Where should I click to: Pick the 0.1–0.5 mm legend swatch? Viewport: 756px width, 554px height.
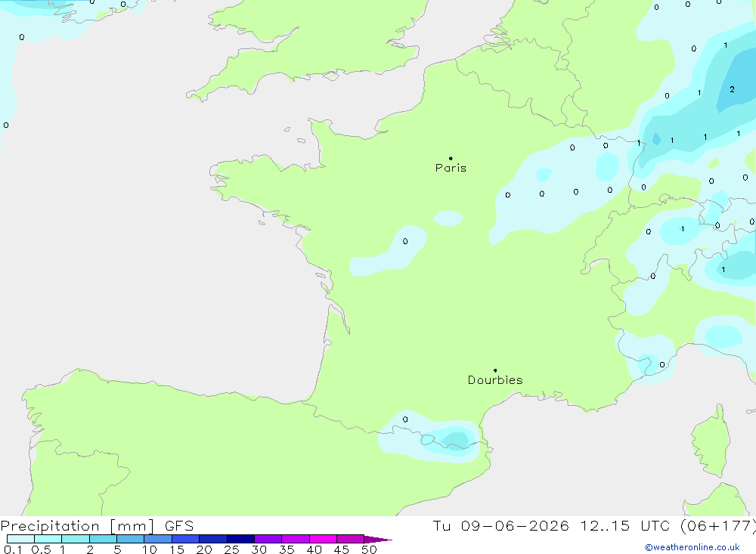pos(20,539)
